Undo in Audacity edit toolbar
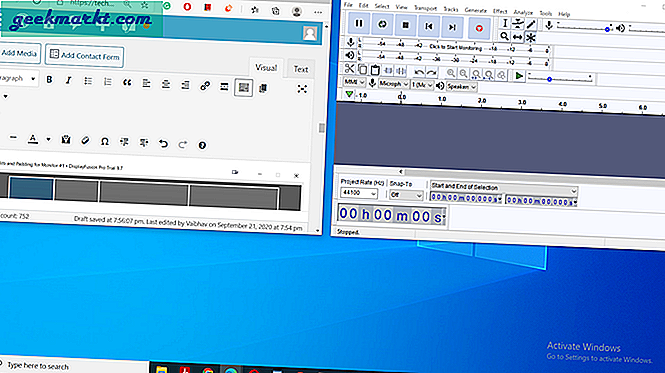This screenshot has height=373, width=665. (419, 72)
